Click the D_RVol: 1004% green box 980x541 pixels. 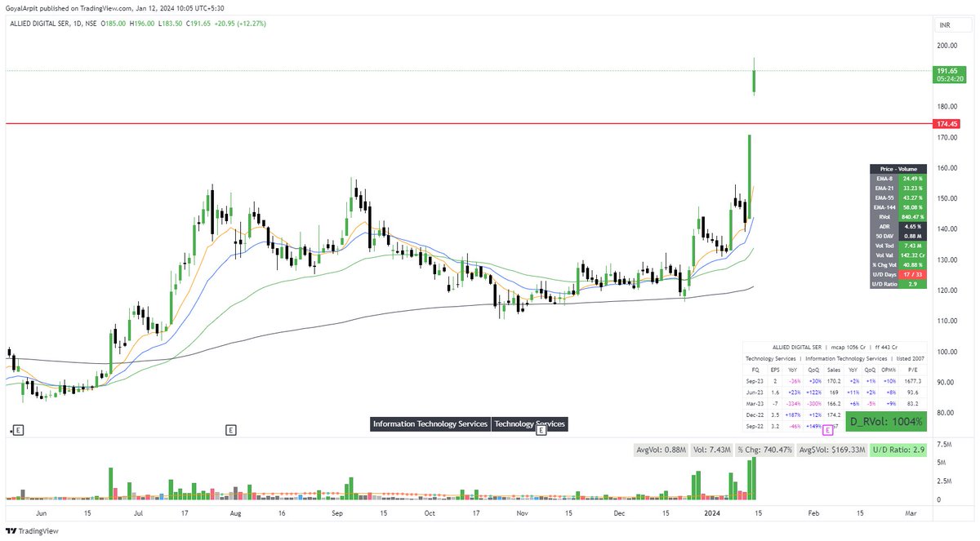tap(885, 422)
